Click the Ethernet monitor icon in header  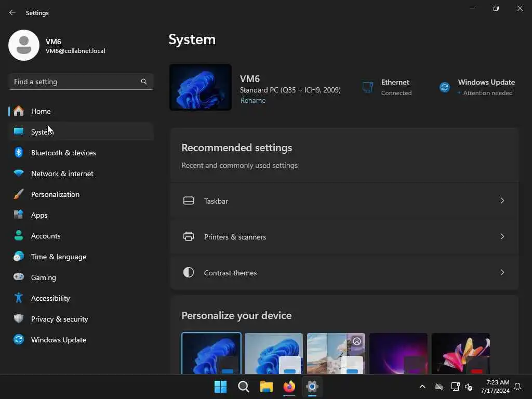(368, 87)
